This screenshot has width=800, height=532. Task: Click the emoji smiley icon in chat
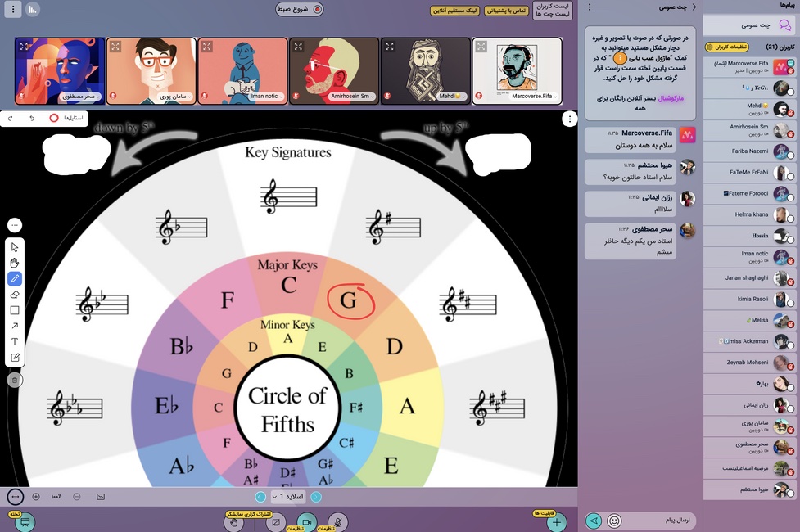point(614,521)
